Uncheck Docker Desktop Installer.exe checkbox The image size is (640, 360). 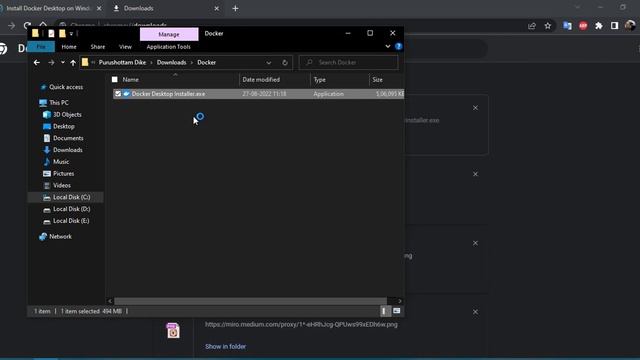click(118, 94)
